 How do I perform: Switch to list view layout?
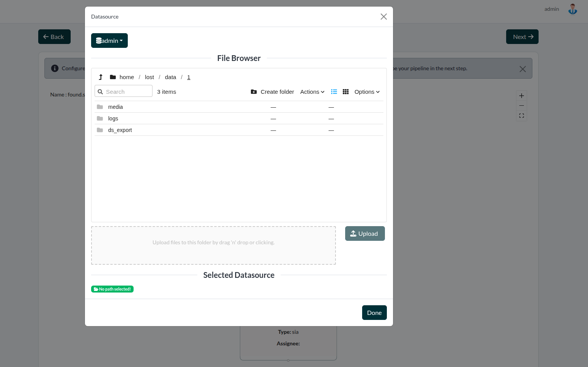click(x=334, y=92)
